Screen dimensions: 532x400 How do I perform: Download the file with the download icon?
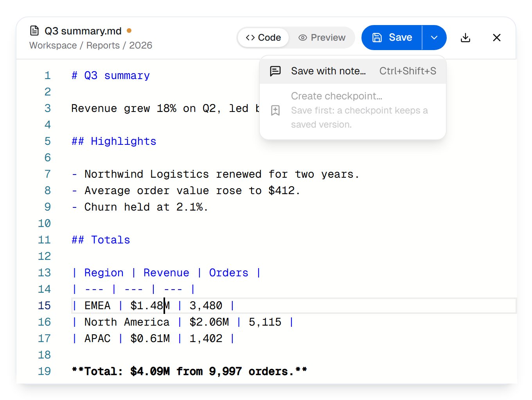pos(465,38)
